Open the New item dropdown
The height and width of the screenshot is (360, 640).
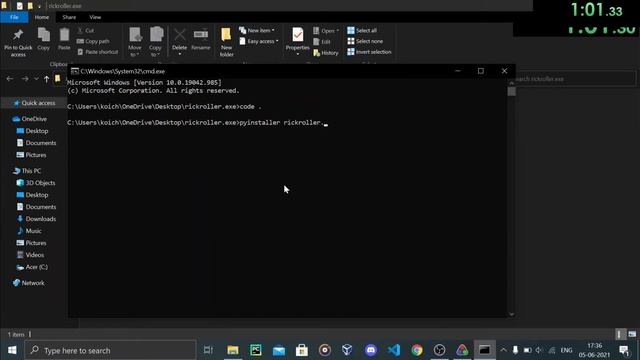257,31
